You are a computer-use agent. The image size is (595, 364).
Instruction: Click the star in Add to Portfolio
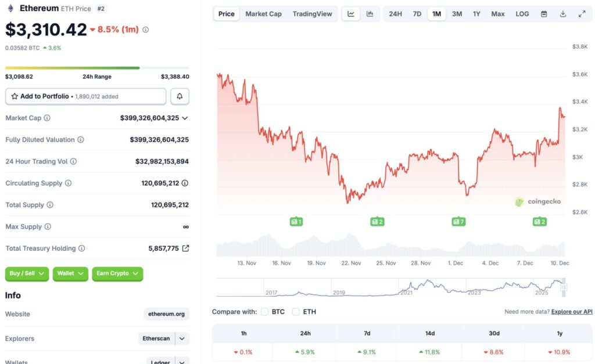(x=16, y=96)
